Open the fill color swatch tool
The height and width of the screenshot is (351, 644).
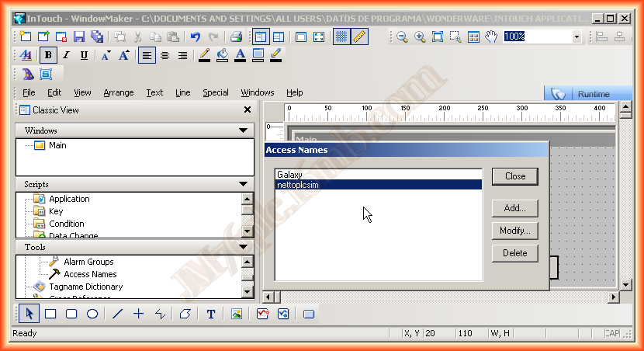[x=222, y=55]
